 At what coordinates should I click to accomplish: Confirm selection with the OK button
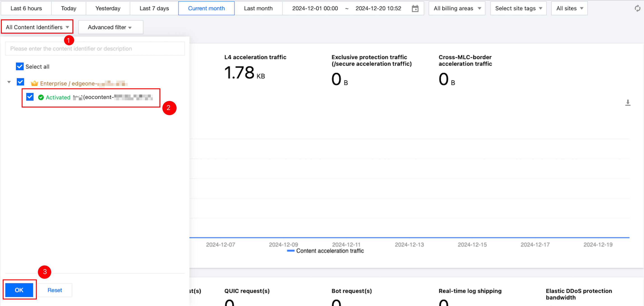(x=19, y=290)
